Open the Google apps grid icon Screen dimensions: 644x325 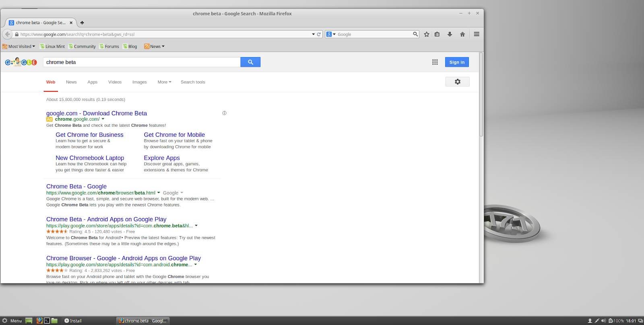pos(435,62)
